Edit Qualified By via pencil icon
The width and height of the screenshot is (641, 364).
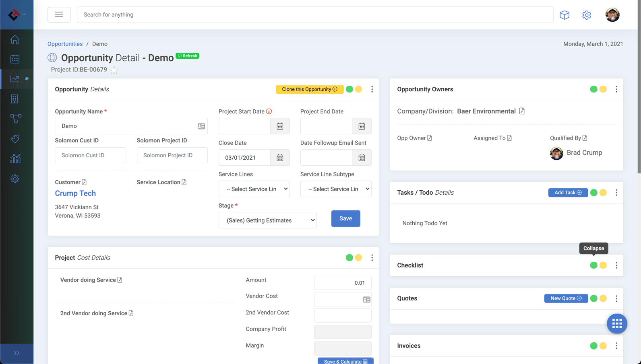[585, 138]
